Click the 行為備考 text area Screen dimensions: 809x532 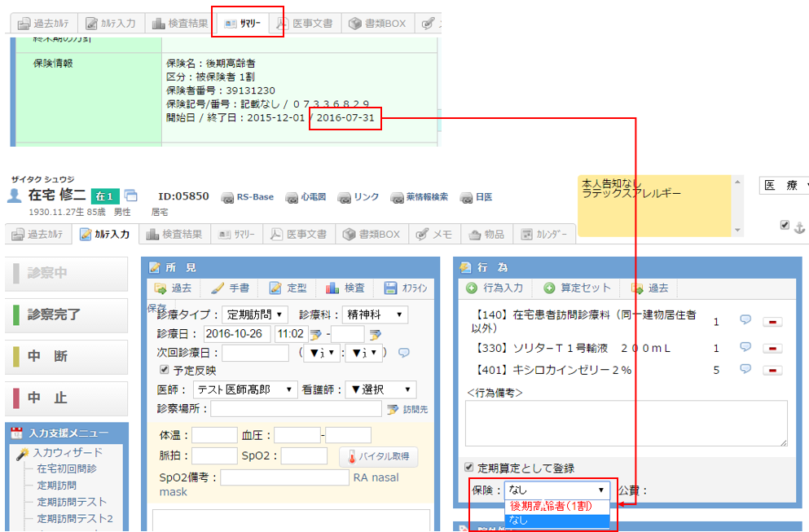pos(627,423)
